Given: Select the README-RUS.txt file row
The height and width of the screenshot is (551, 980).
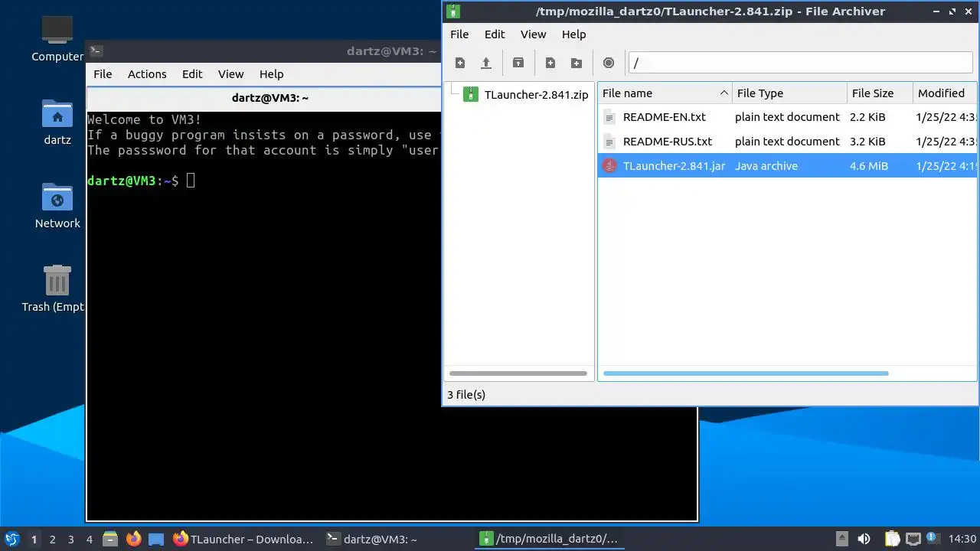Looking at the screenshot, I should click(x=787, y=142).
